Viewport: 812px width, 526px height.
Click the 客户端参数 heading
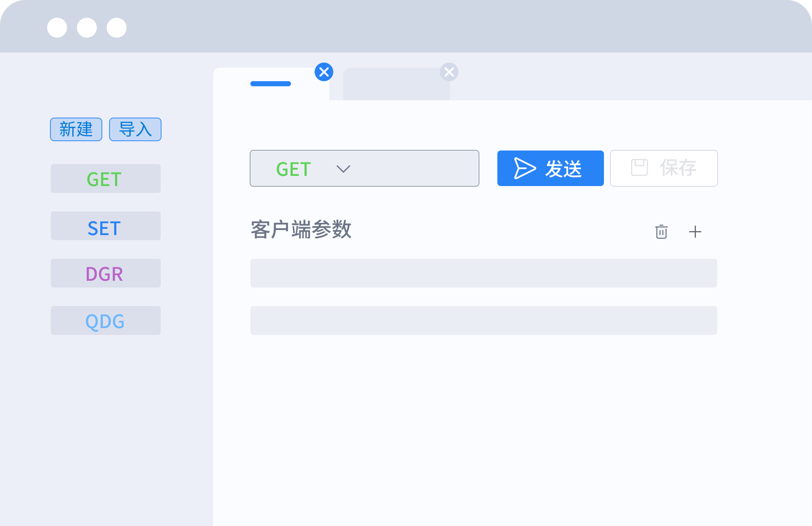pyautogui.click(x=301, y=230)
